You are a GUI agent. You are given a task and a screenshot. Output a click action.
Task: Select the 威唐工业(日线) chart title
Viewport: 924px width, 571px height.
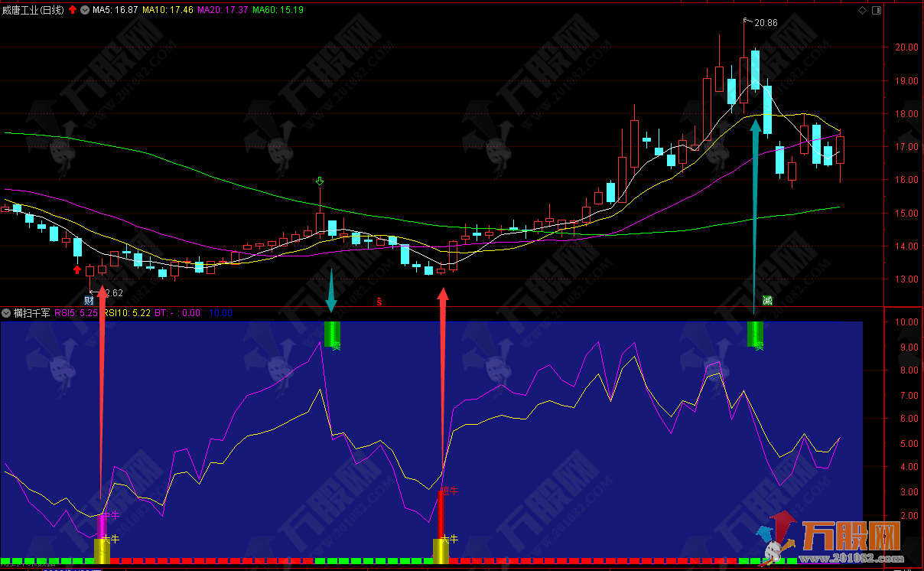point(34,10)
